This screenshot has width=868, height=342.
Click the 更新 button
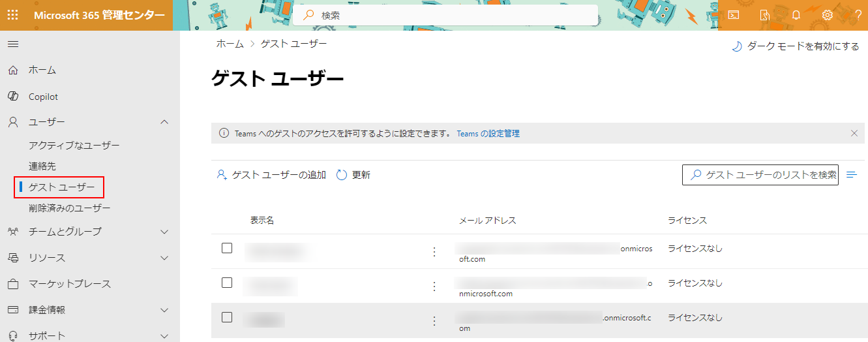(x=353, y=175)
